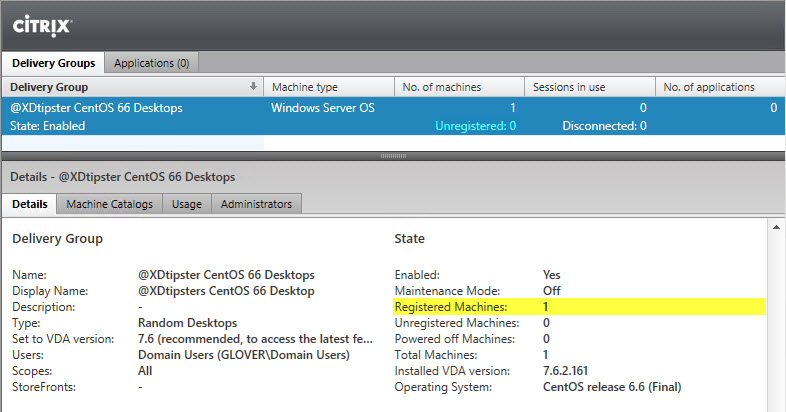
Task: Click the Disconnected: 0 text
Action: 604,126
